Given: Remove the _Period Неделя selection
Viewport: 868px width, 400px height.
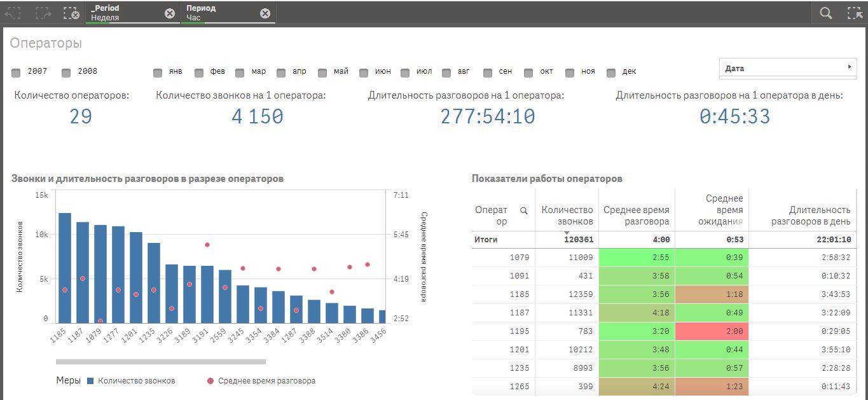Looking at the screenshot, I should [170, 13].
